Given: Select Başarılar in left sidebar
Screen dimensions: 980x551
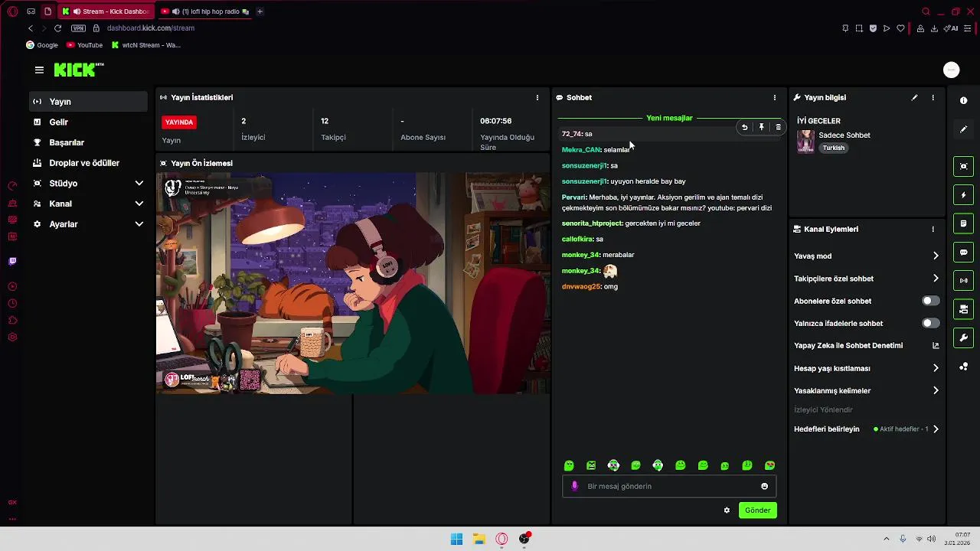Looking at the screenshot, I should pos(89,142).
